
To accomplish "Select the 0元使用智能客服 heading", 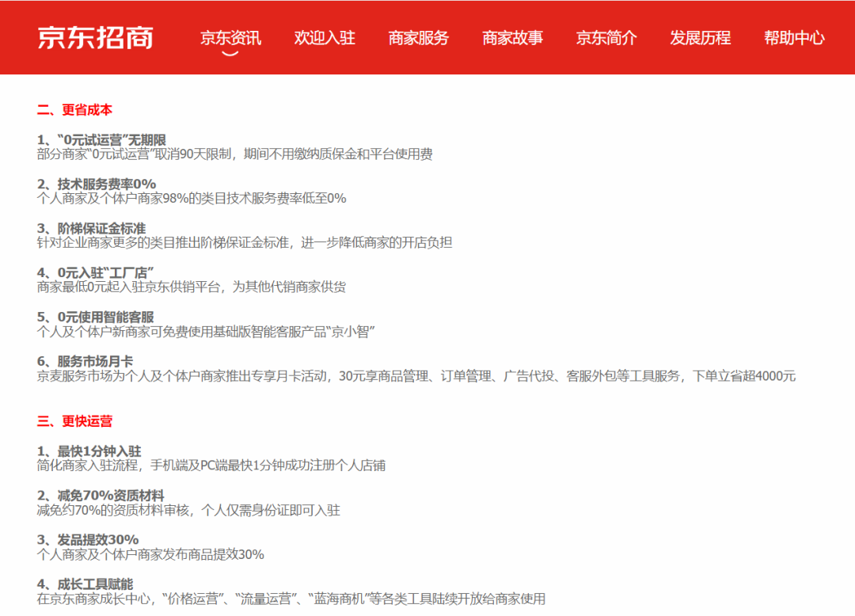I will 95,318.
